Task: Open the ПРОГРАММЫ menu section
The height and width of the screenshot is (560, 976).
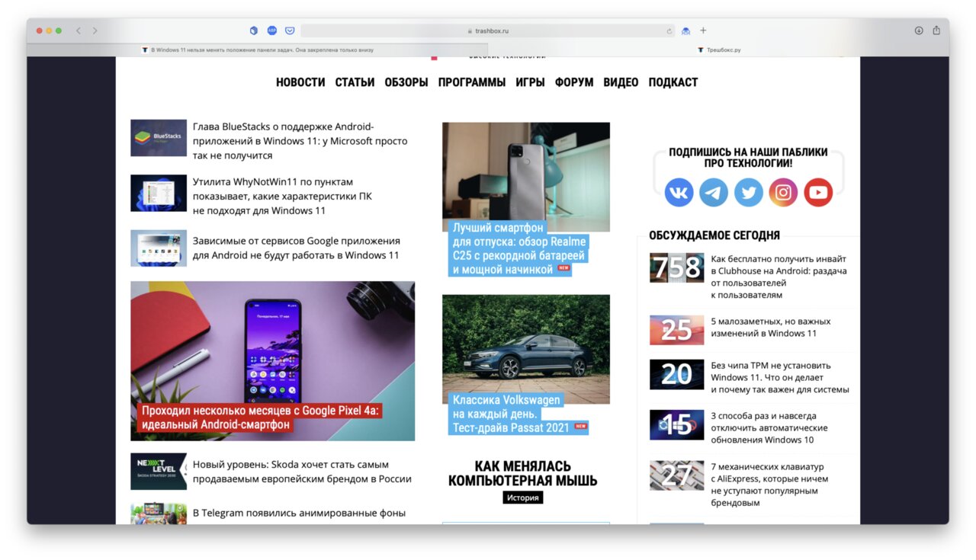Action: tap(472, 82)
